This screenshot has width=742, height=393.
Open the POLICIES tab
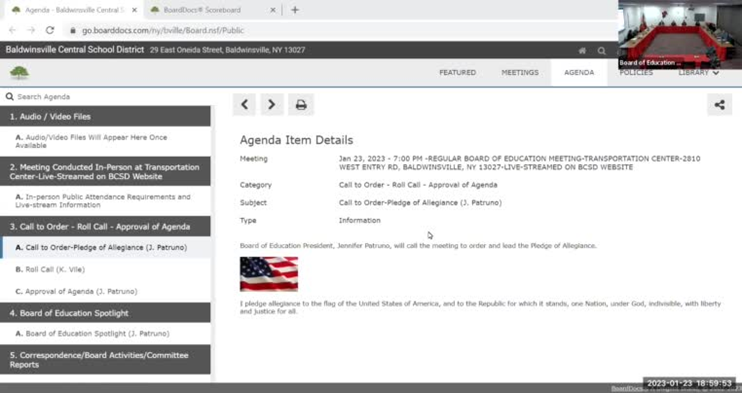pyautogui.click(x=636, y=72)
